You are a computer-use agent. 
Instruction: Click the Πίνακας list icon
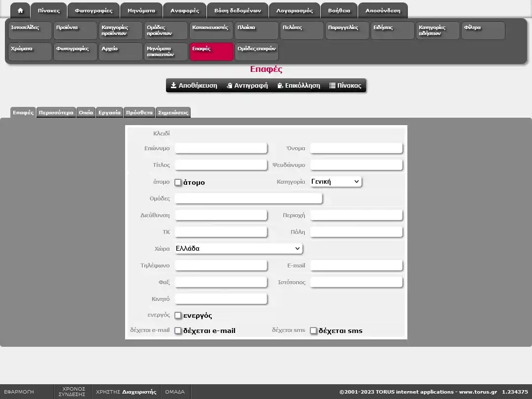[x=332, y=86]
